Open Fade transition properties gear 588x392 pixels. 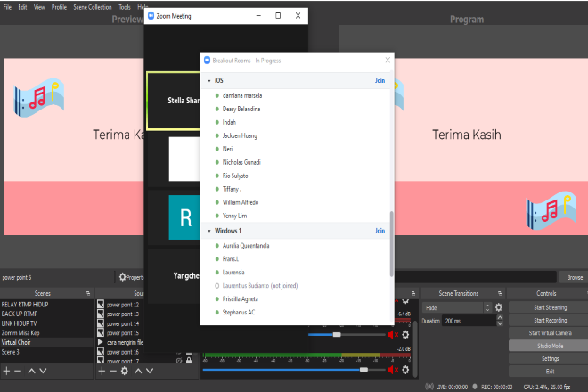click(x=499, y=307)
